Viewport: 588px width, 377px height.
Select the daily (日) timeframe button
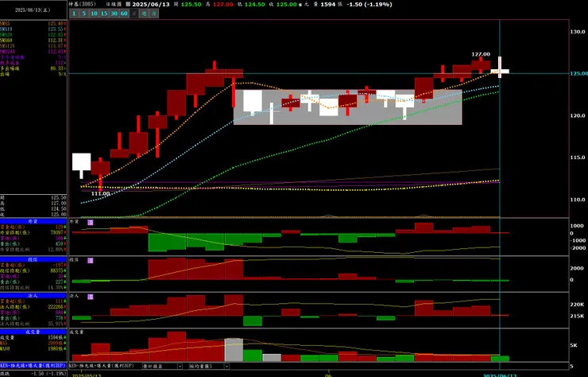133,14
